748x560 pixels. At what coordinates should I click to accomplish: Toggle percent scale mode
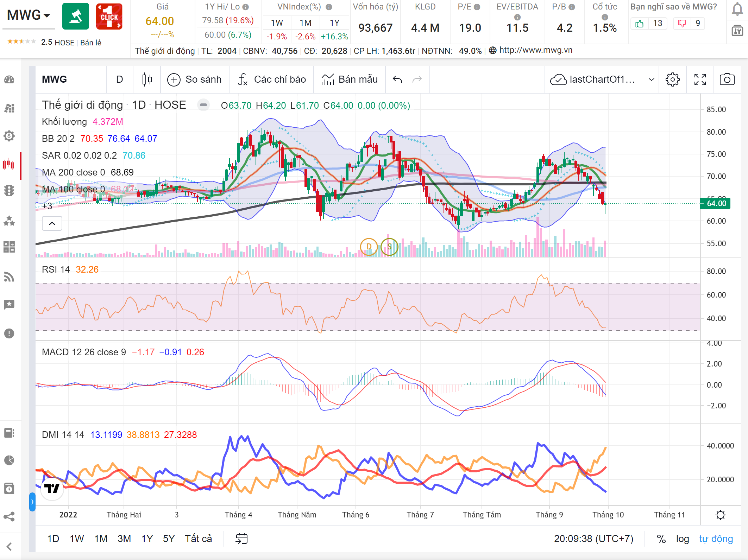tap(661, 539)
